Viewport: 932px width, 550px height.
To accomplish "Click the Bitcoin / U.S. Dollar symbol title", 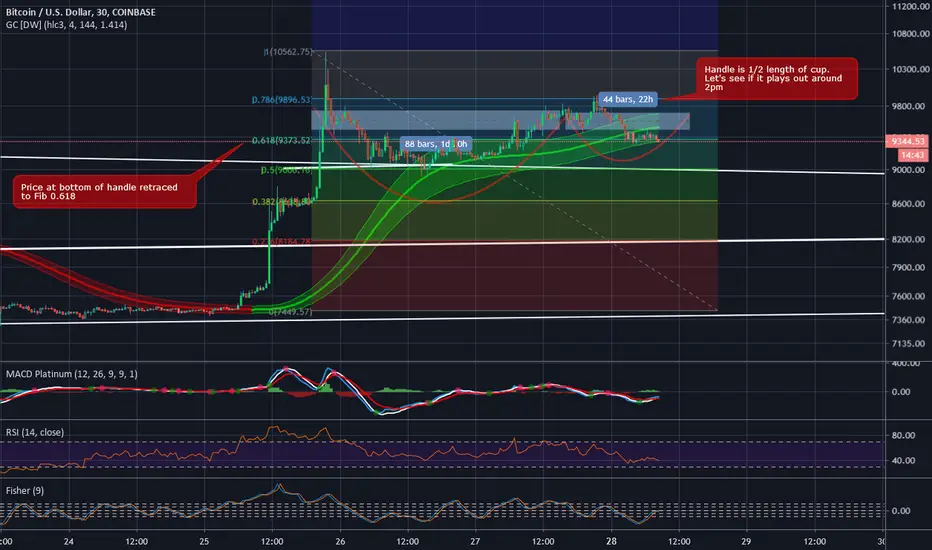I will tap(81, 12).
